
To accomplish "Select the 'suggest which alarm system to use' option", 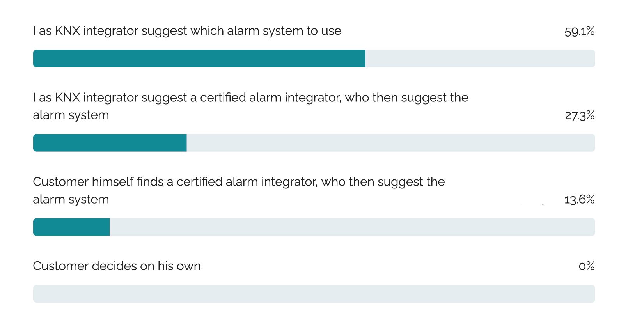I will tap(187, 31).
